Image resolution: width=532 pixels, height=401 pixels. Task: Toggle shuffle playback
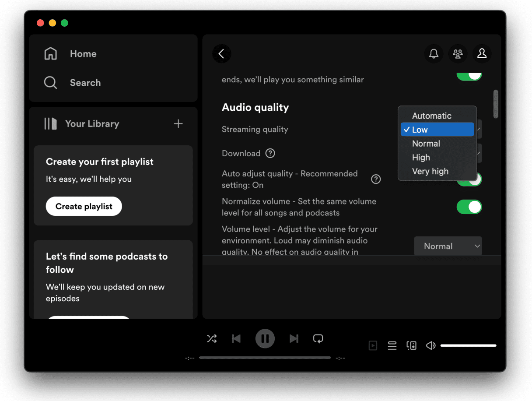[x=212, y=338]
